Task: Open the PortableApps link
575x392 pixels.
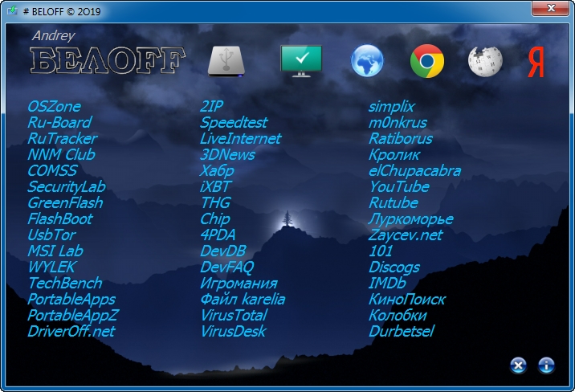Action: coord(71,299)
